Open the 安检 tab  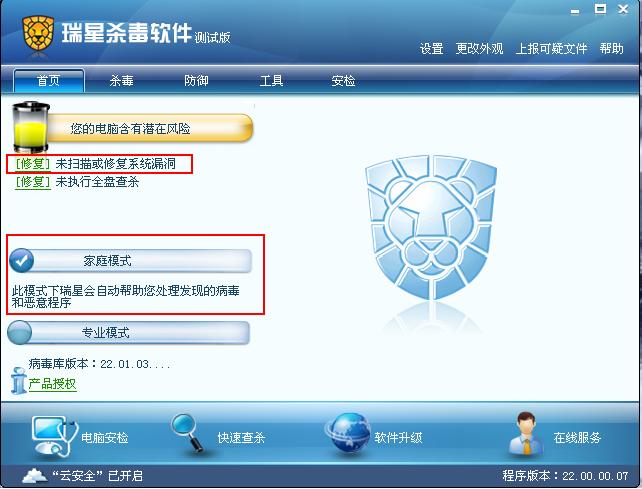point(343,80)
